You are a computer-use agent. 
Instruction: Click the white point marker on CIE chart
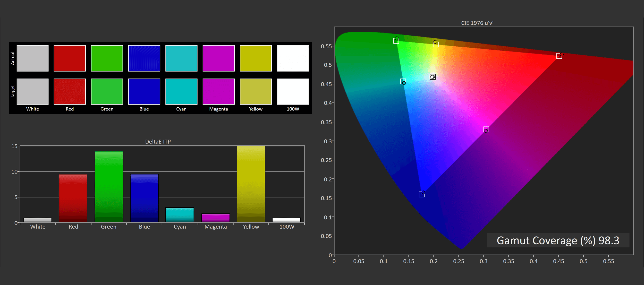point(433,77)
